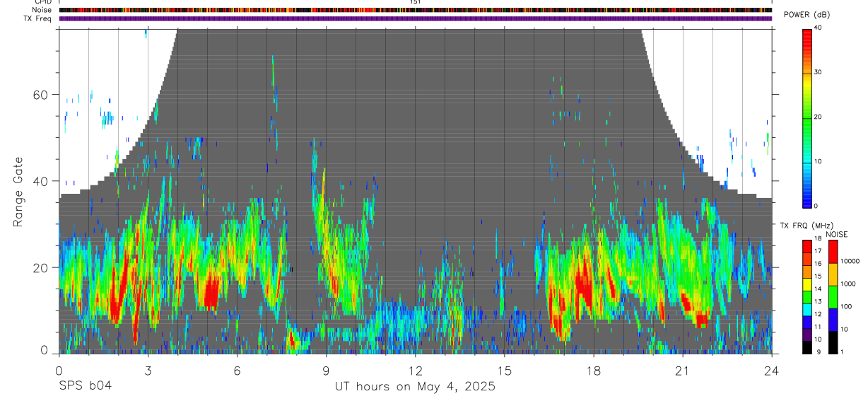Click the TX FRQ (MHz) legend title

[x=804, y=226]
